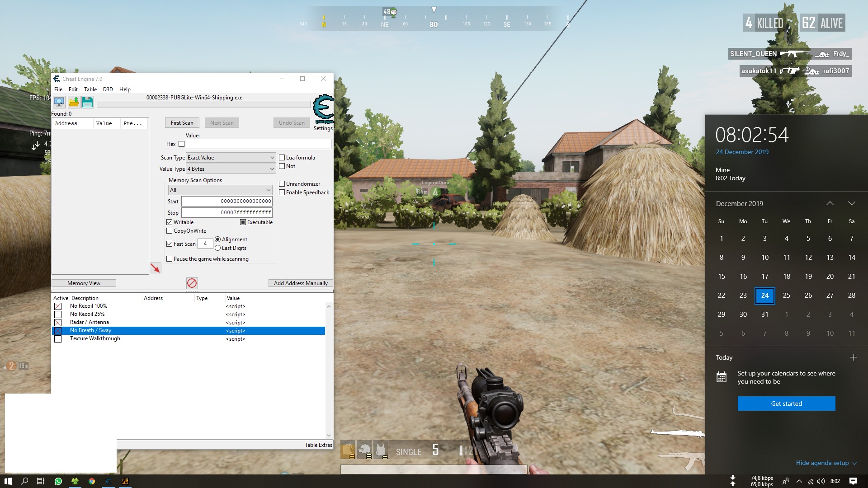Toggle Enable Speedhack checkbox
This screenshot has width=868, height=488.
[282, 192]
